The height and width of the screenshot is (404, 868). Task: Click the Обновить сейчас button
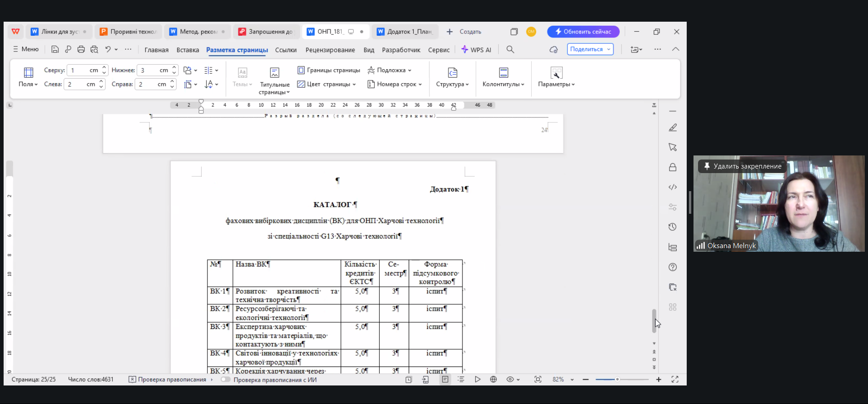click(x=583, y=32)
